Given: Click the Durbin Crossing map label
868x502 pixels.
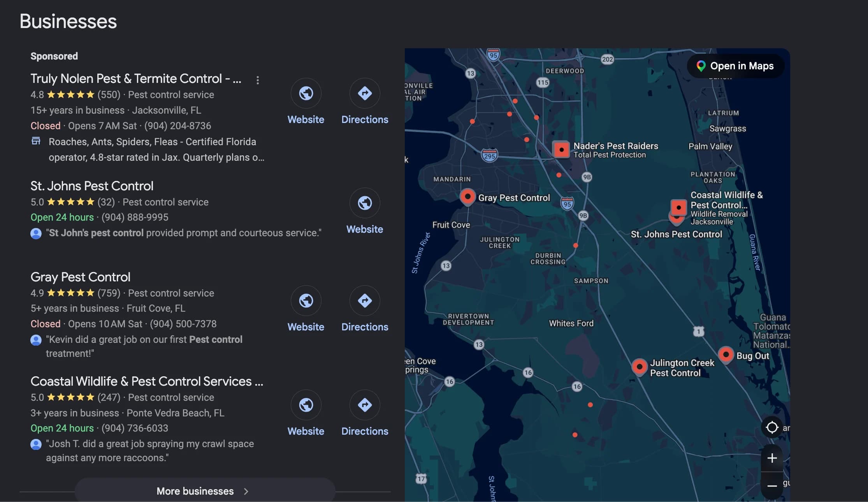Looking at the screenshot, I should click(x=548, y=259).
